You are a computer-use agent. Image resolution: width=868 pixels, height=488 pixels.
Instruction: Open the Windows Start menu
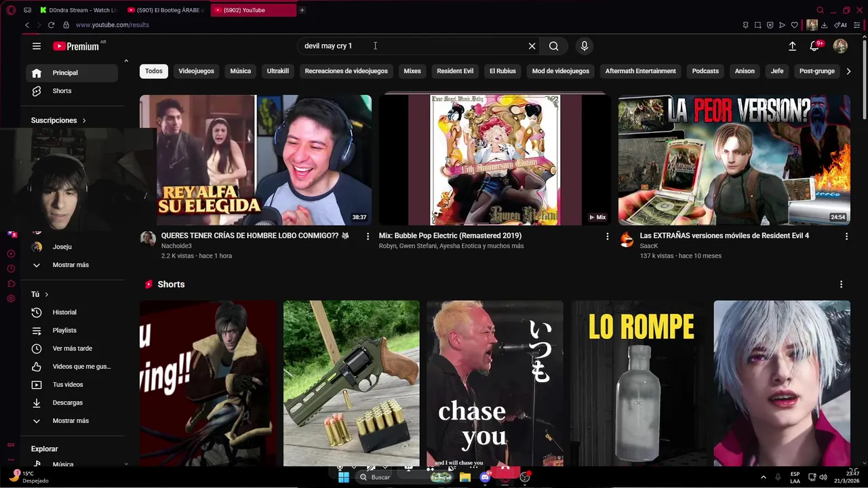[344, 477]
